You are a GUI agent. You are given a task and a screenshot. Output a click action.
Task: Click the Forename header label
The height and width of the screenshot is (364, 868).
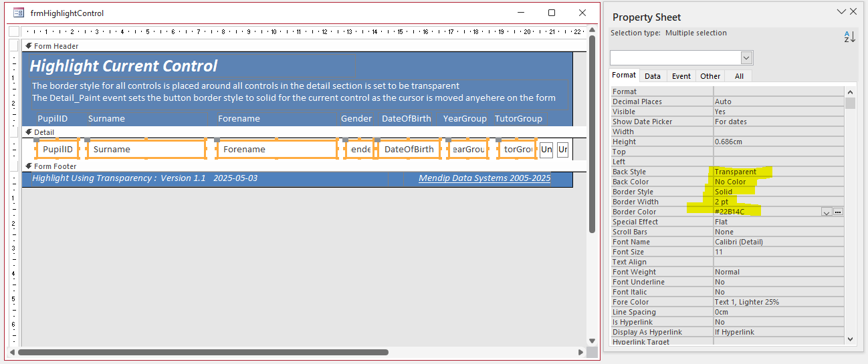tap(239, 119)
